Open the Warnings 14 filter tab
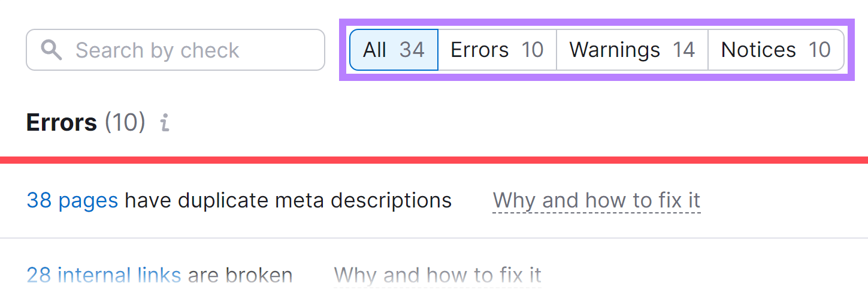868x295 pixels. (632, 50)
